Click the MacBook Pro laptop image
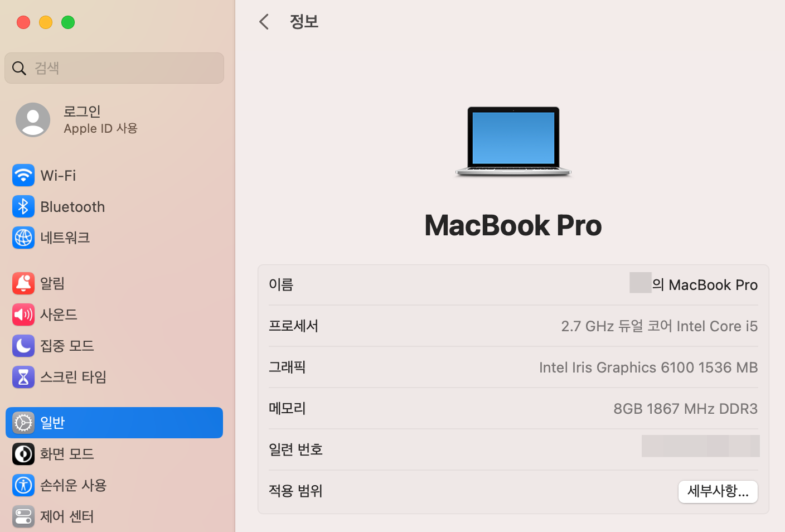Screen dimensions: 785x532 [513, 142]
